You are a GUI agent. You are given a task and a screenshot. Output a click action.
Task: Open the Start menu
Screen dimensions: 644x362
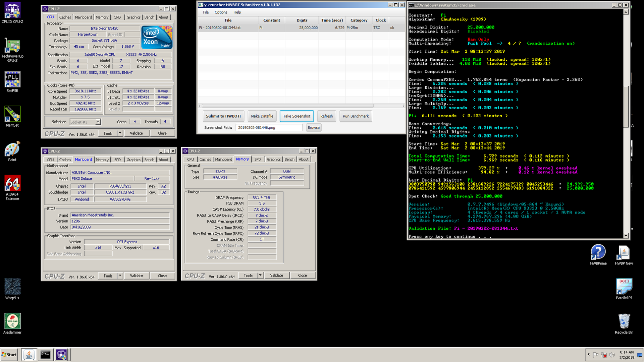coord(9,355)
